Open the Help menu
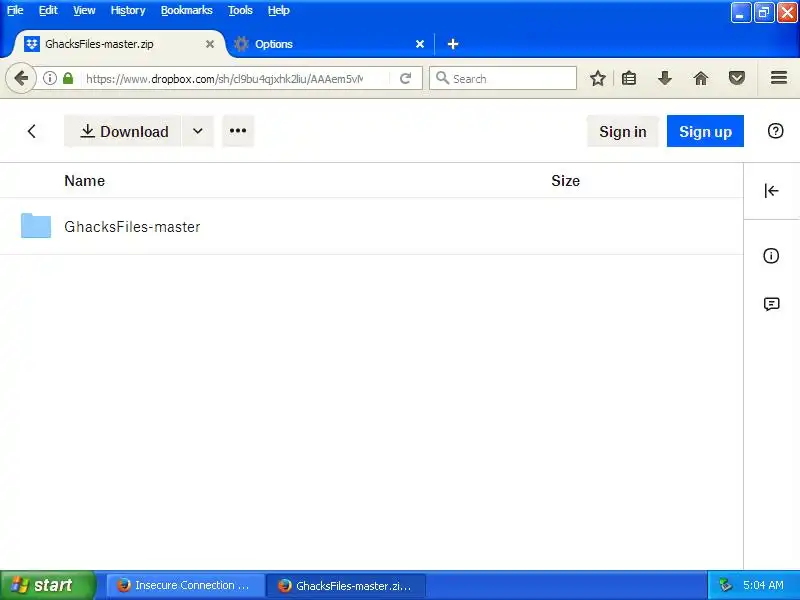Image resolution: width=800 pixels, height=600 pixels. [279, 10]
